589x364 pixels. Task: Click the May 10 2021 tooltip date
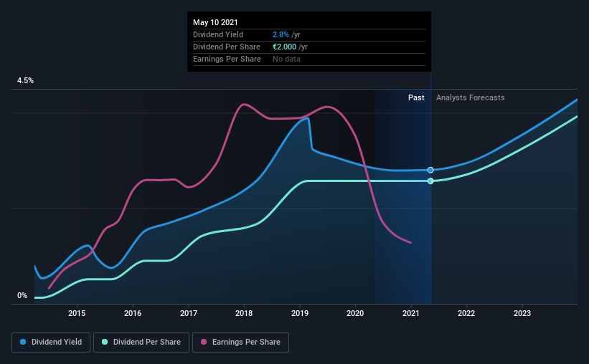[x=215, y=22]
